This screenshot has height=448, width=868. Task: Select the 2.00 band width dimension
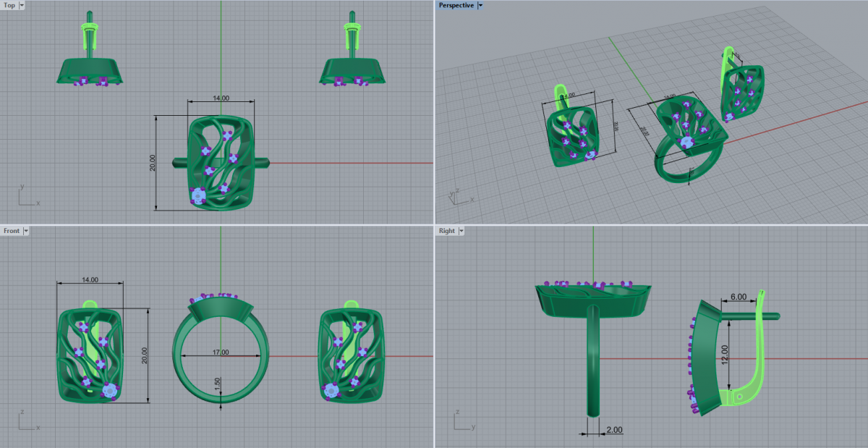tap(614, 430)
